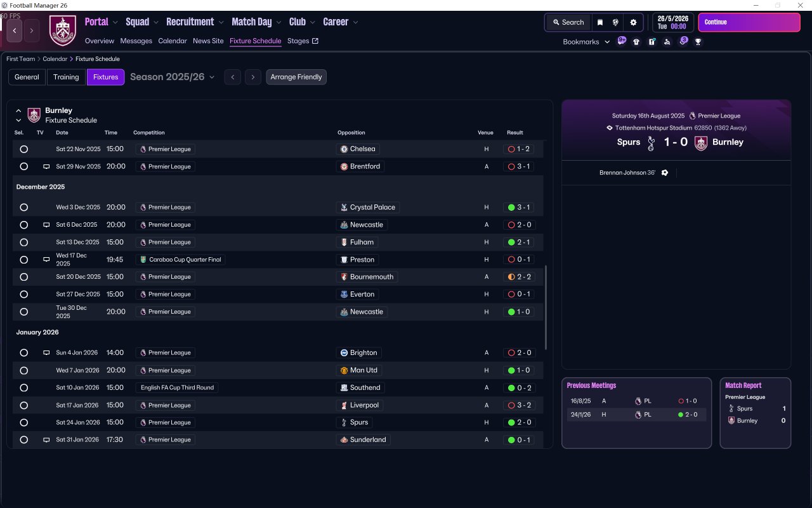Open the General tab
The height and width of the screenshot is (508, 812).
coord(27,77)
